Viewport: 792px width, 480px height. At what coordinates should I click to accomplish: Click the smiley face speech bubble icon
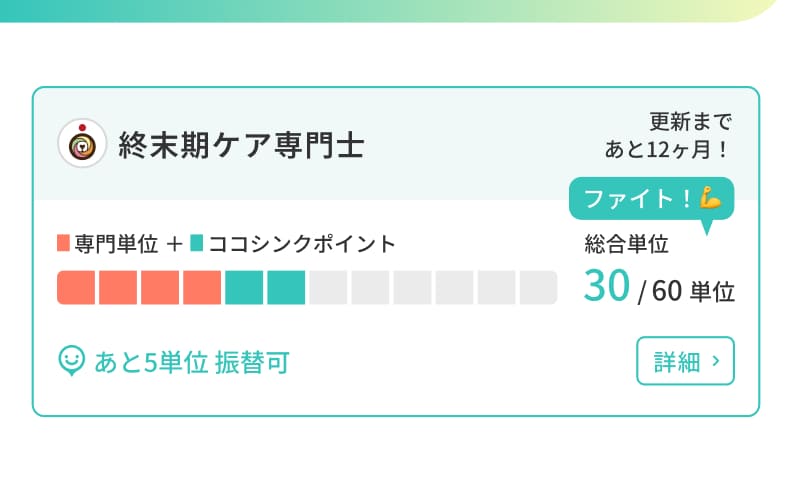[x=71, y=360]
